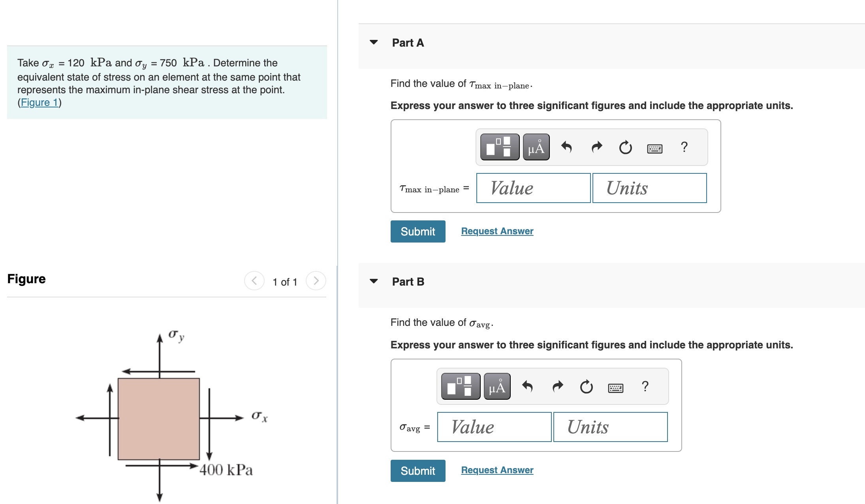Open the Figure 1 link
865x504 pixels.
point(39,102)
